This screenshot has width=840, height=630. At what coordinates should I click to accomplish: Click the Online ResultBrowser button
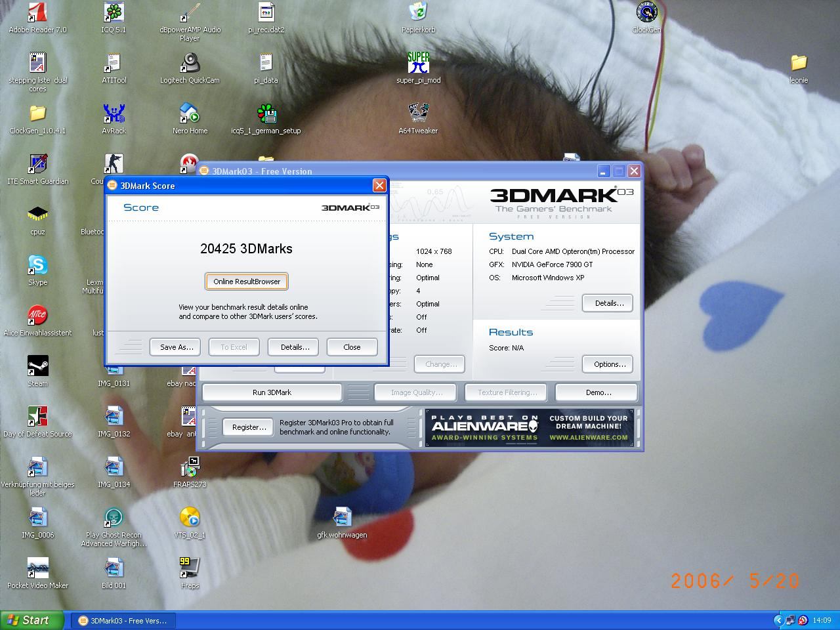click(247, 282)
